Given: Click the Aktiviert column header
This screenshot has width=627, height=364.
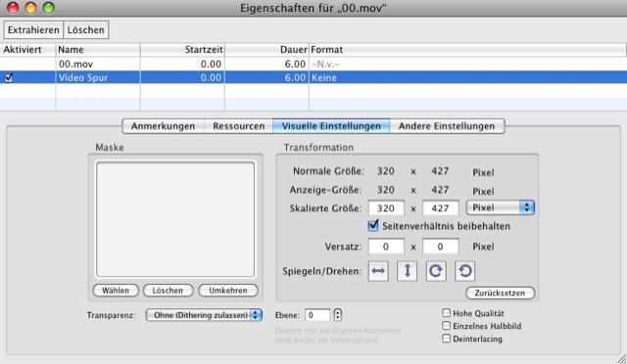Looking at the screenshot, I should (x=27, y=50).
